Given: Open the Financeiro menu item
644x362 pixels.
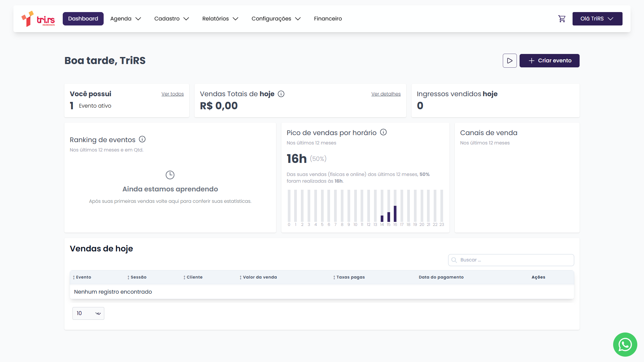Looking at the screenshot, I should 328,19.
